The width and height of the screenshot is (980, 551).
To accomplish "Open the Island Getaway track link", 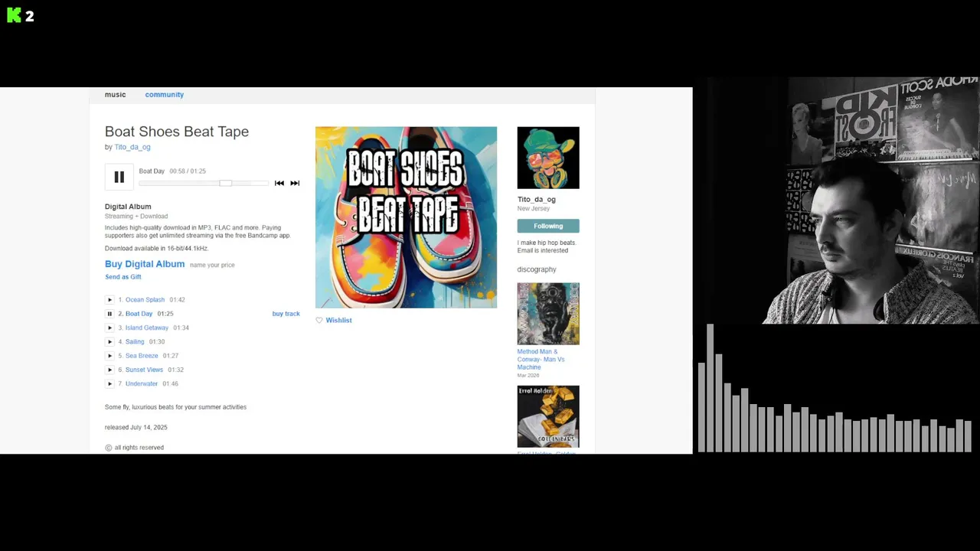I will [147, 328].
